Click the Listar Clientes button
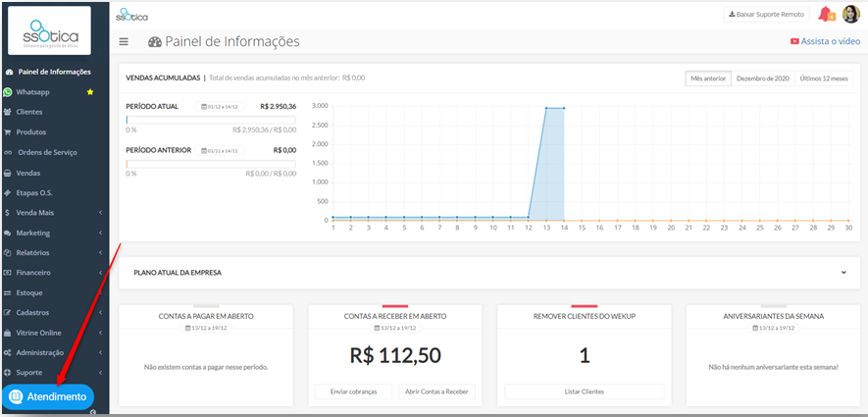 click(x=584, y=391)
